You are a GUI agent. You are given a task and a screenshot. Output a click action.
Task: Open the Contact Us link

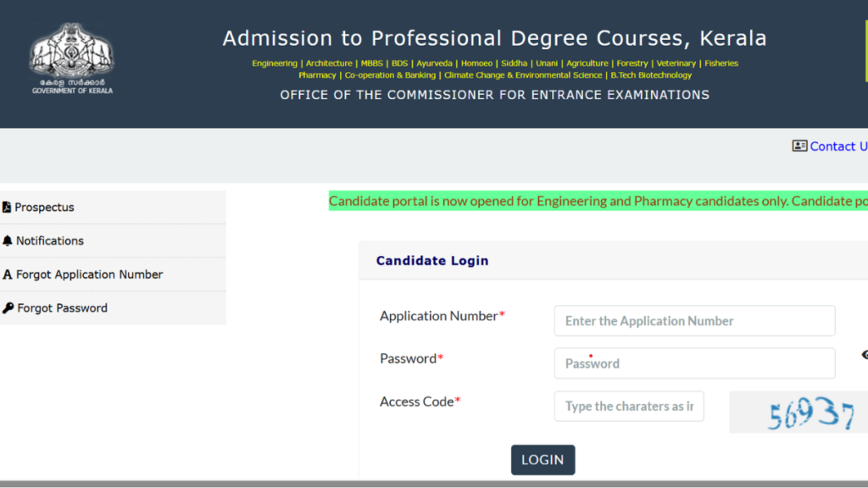coord(837,147)
